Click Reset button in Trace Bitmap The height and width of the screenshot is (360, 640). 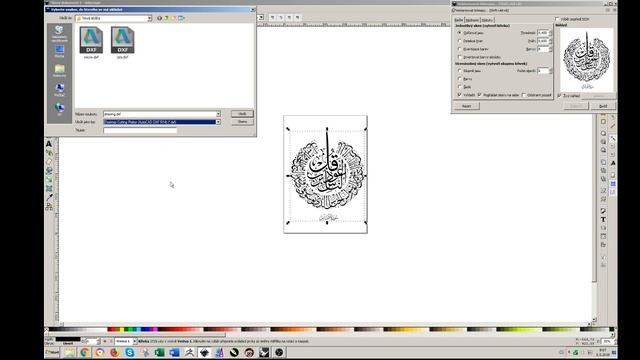point(466,106)
